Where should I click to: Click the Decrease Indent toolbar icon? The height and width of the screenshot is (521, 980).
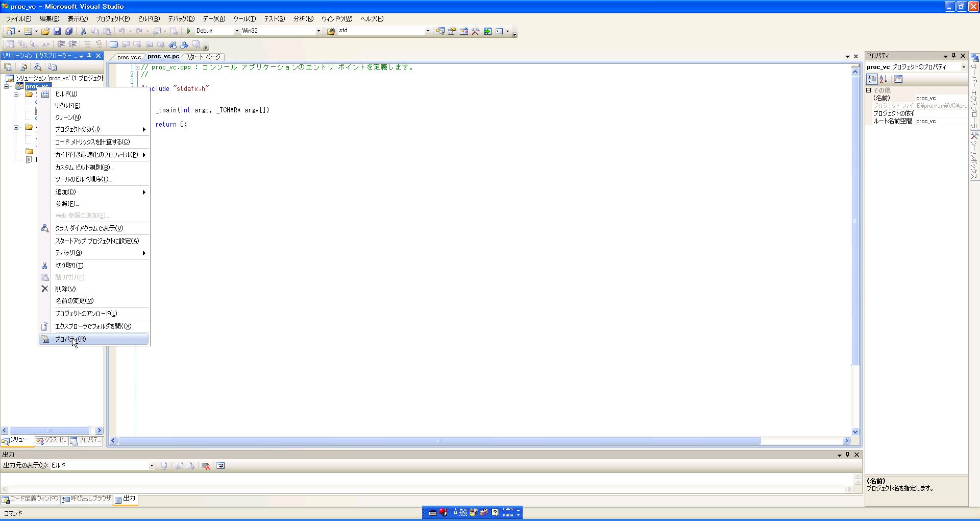tap(61, 44)
